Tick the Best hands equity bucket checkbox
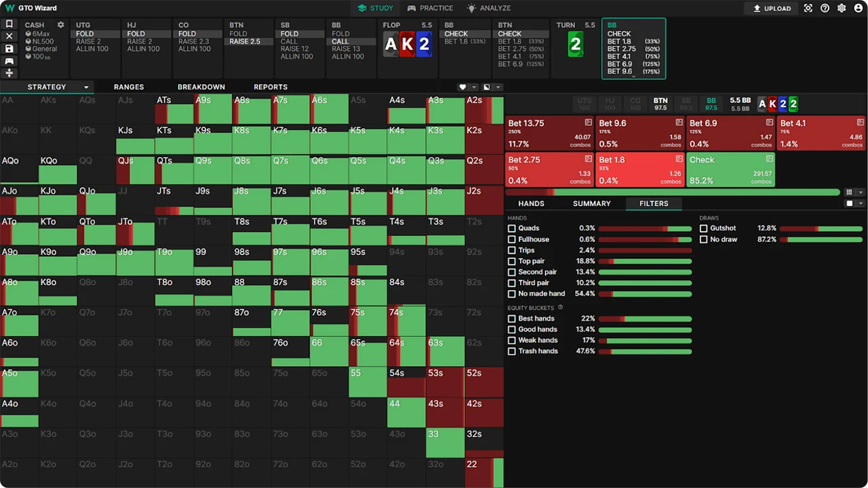This screenshot has height=488, width=868. coord(512,319)
